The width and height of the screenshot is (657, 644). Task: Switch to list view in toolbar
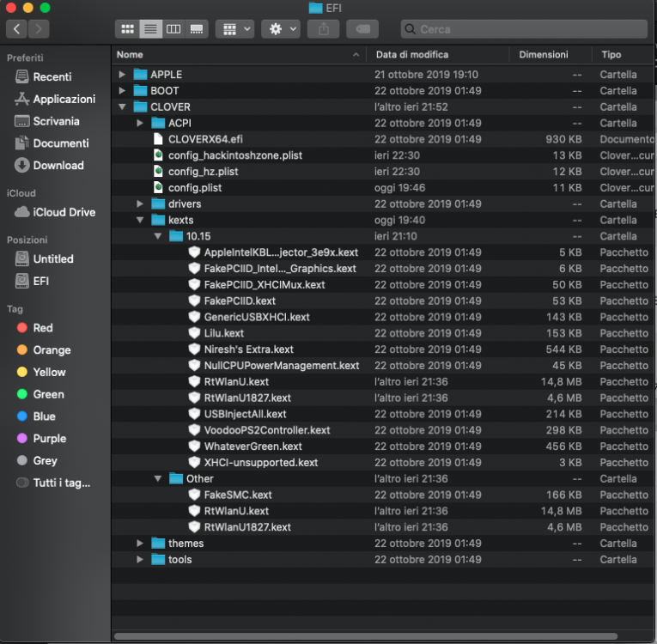pos(150,29)
